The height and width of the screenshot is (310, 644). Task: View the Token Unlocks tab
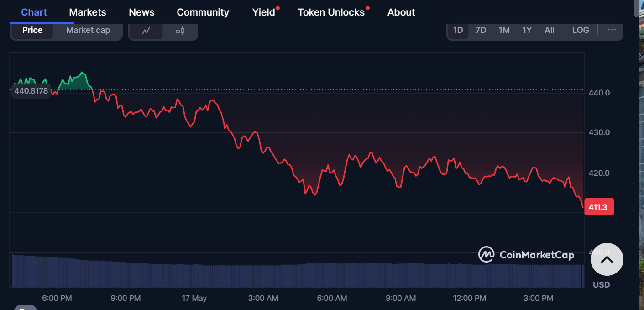pos(331,12)
